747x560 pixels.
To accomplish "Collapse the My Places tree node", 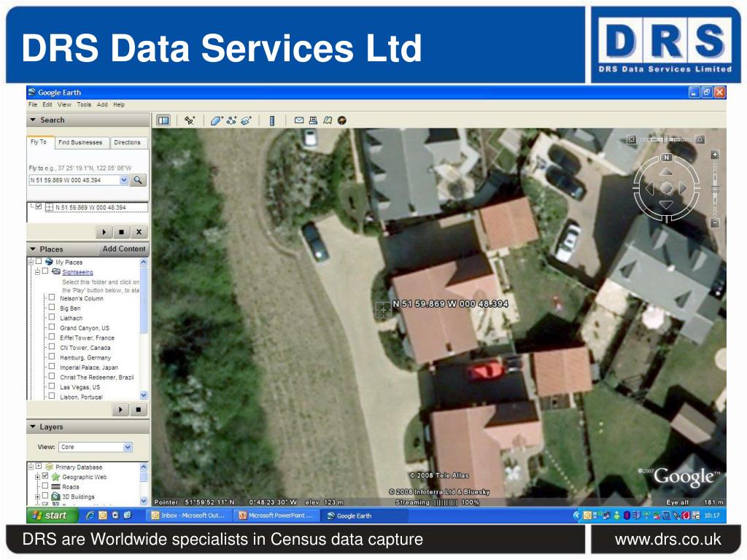I will click(31, 262).
